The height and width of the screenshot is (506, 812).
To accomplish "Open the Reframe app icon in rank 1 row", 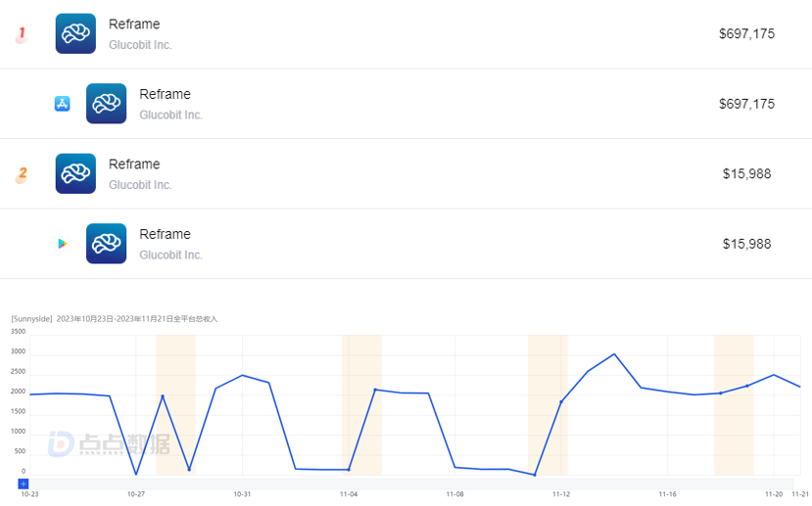I will pos(75,33).
